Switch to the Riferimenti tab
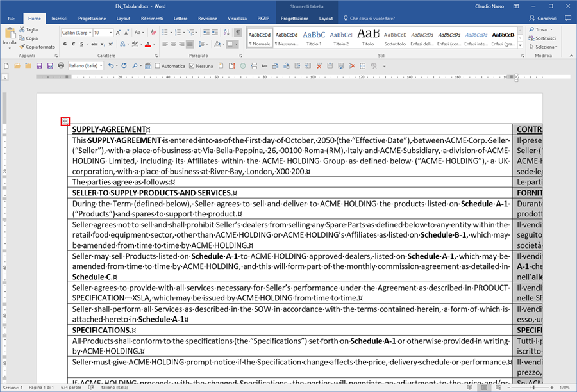The height and width of the screenshot is (392, 577). click(x=151, y=19)
